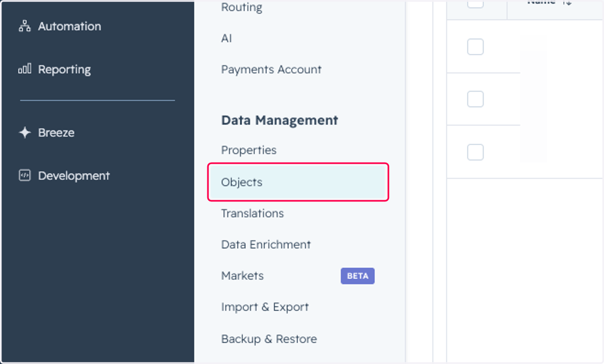Go to the AI settings entry
Screen dimensions: 604x364
226,38
